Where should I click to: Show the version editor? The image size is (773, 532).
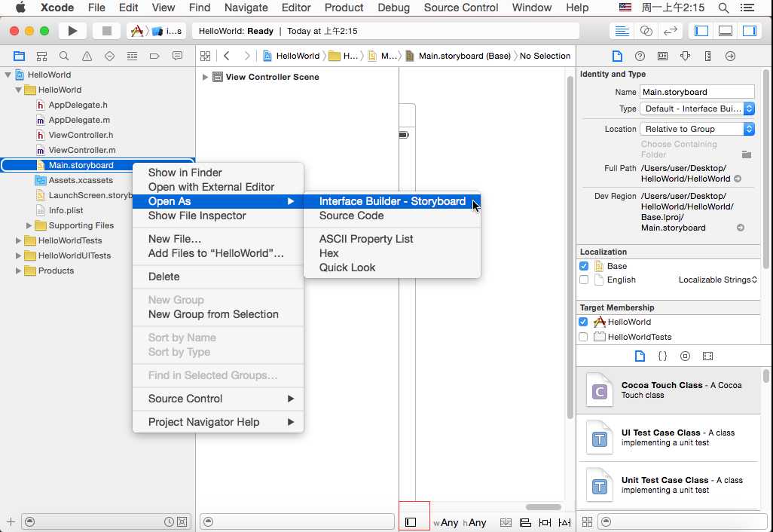pos(670,31)
